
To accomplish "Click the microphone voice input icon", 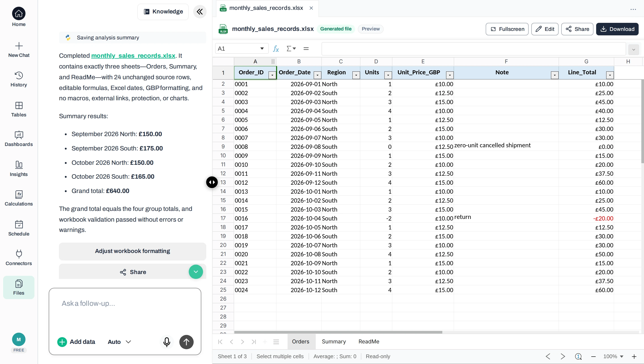I will point(167,342).
